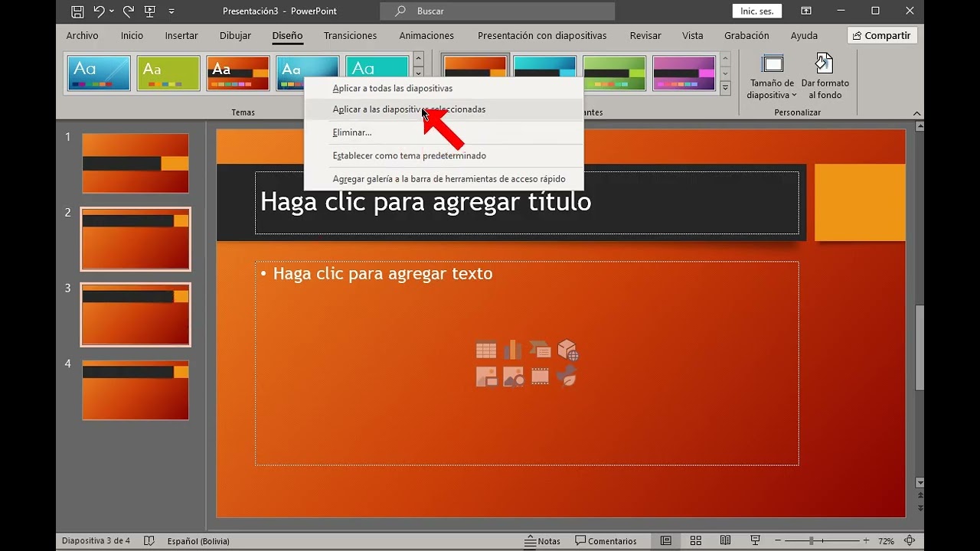This screenshot has width=980, height=551.
Task: Insert picture from device placeholder icon
Action: click(x=486, y=377)
